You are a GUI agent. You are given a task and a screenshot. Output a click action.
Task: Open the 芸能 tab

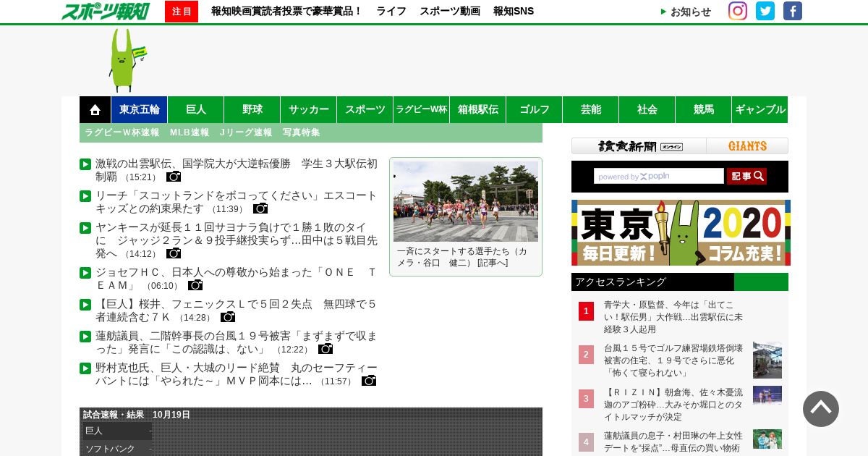(x=591, y=109)
